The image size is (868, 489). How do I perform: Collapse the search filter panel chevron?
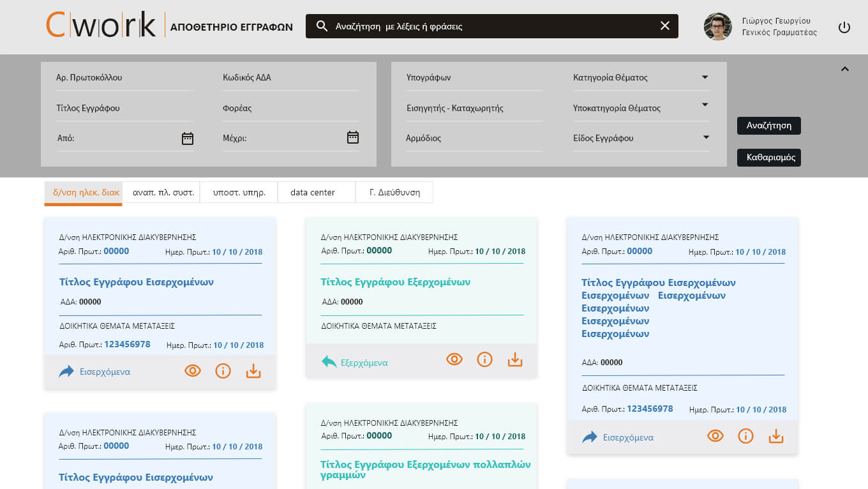tap(844, 69)
